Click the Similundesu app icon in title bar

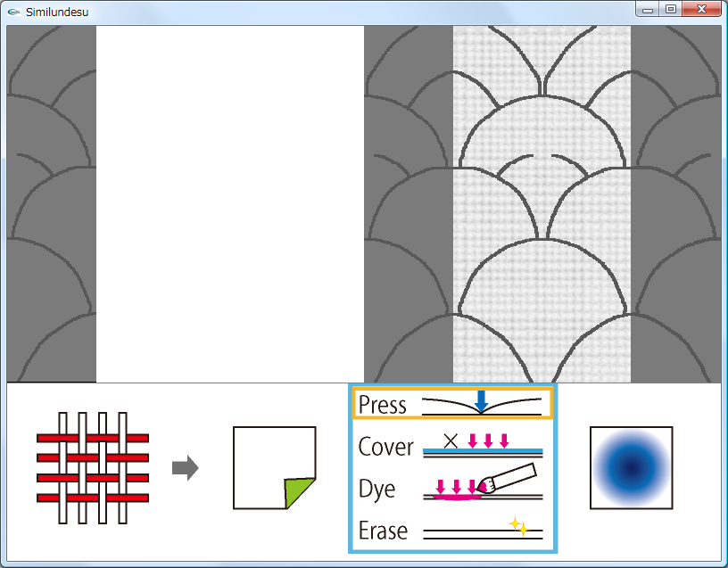pos(14,12)
